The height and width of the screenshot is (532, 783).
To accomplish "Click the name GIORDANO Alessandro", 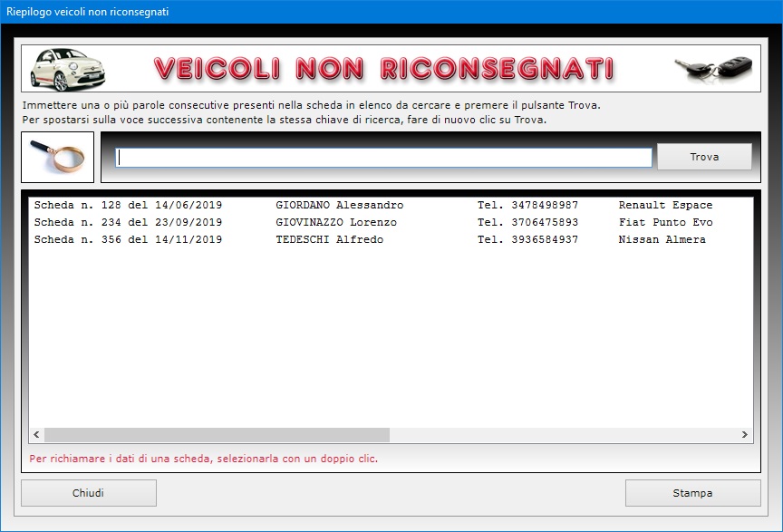I will [340, 205].
